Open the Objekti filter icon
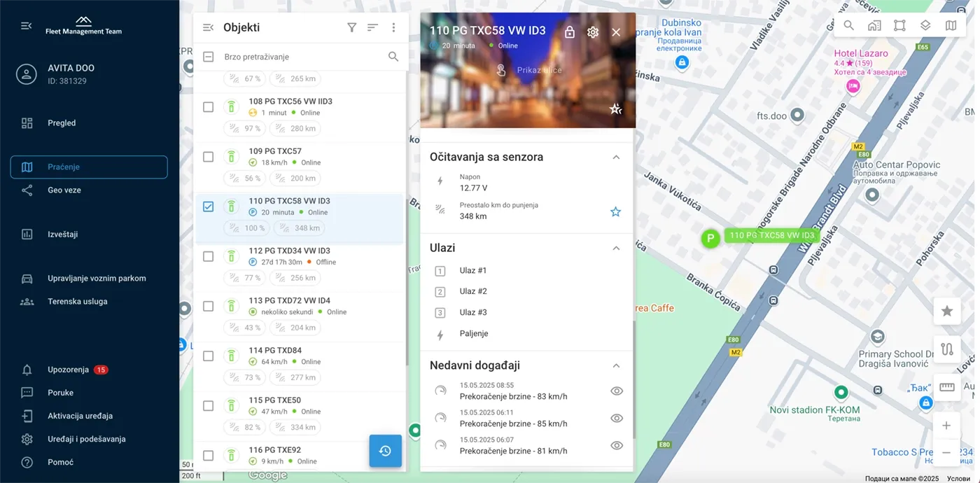This screenshot has height=483, width=980. tap(352, 27)
